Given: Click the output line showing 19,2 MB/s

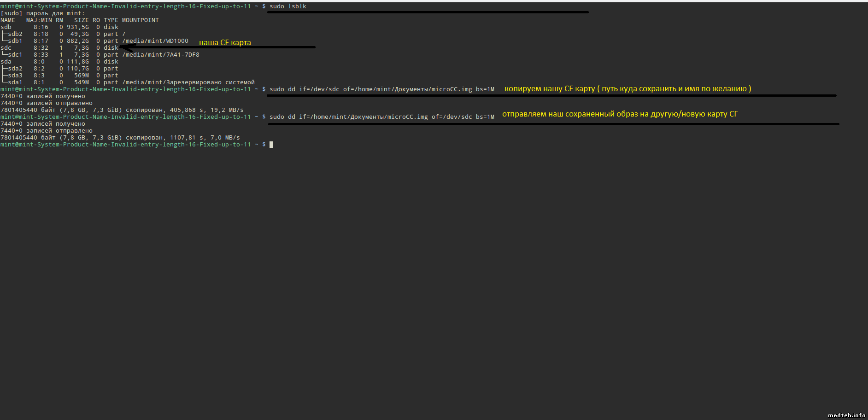Looking at the screenshot, I should coord(122,110).
